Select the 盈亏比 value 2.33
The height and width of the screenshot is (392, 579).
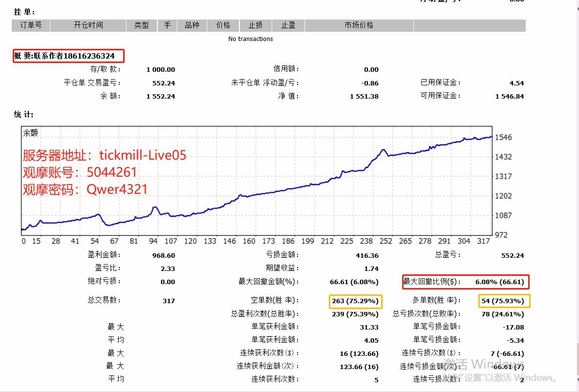(x=168, y=268)
